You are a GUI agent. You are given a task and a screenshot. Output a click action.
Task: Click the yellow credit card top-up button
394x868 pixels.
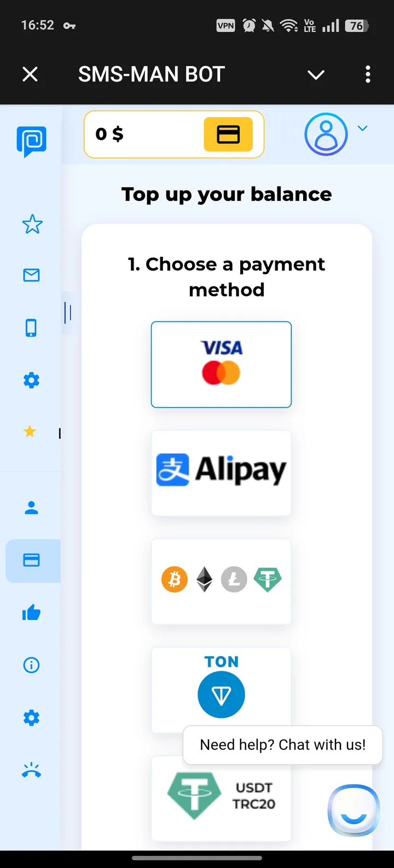(x=228, y=134)
